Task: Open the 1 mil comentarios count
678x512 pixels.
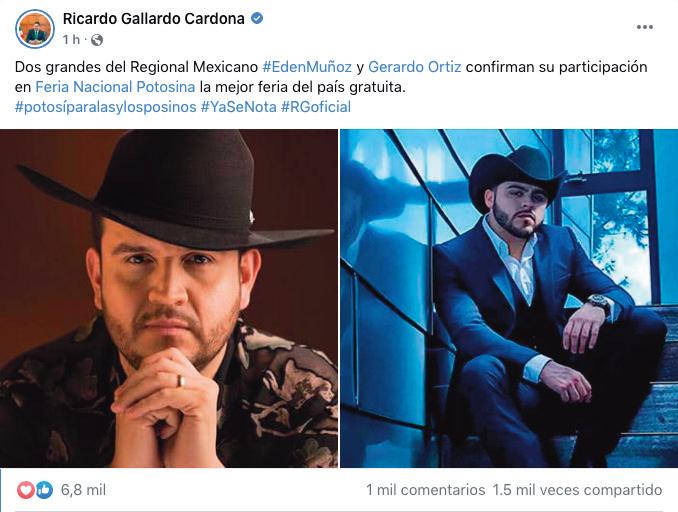Action: pyautogui.click(x=425, y=490)
